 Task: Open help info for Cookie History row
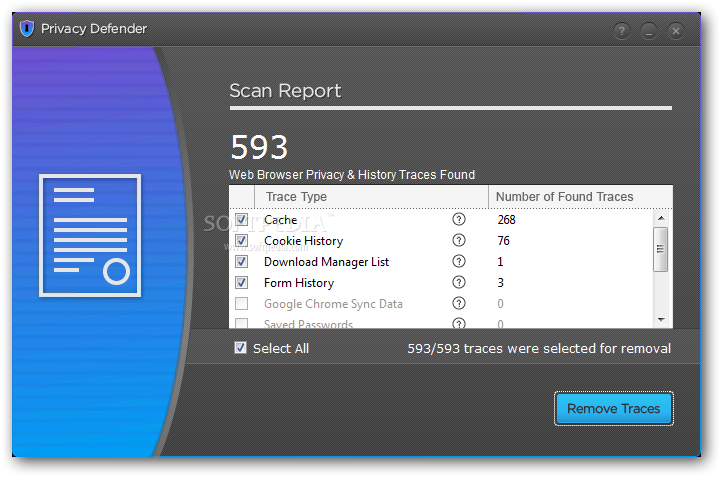click(458, 240)
